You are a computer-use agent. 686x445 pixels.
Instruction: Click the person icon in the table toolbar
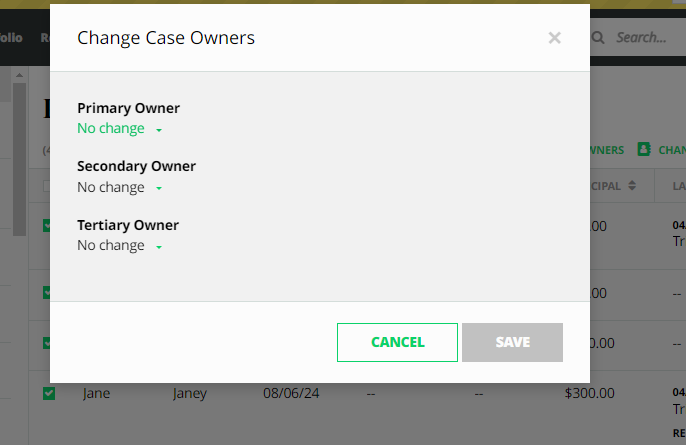(x=644, y=149)
